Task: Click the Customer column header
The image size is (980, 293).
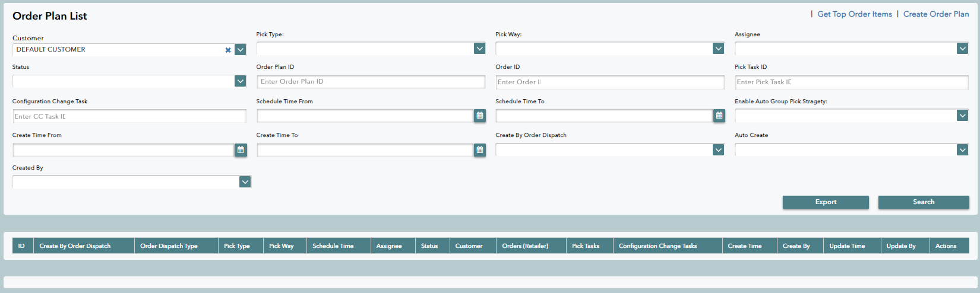Action: pyautogui.click(x=473, y=246)
